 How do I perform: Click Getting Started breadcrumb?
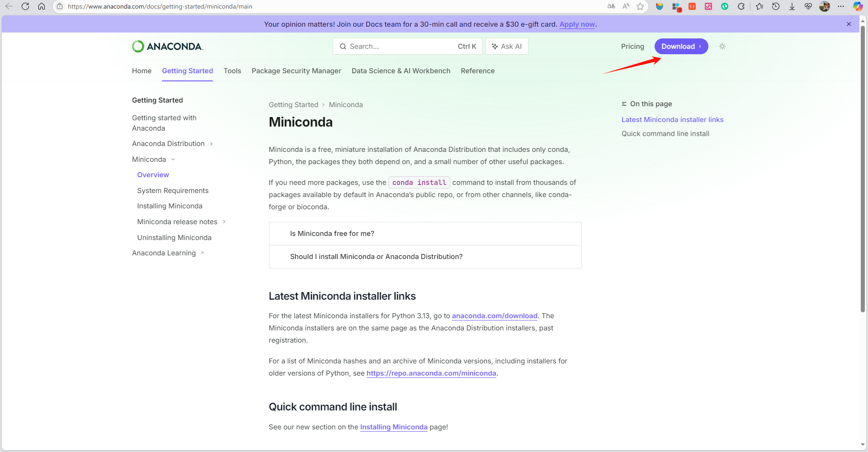point(293,105)
